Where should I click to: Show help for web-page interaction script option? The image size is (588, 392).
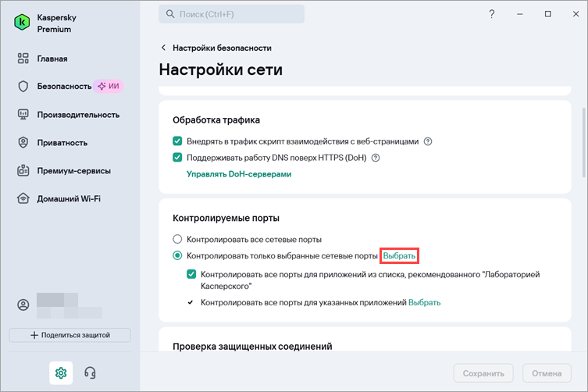pyautogui.click(x=428, y=141)
